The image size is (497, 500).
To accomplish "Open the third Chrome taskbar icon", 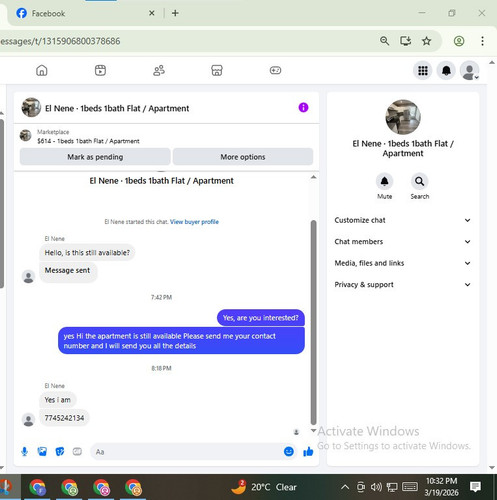I will [x=101, y=487].
